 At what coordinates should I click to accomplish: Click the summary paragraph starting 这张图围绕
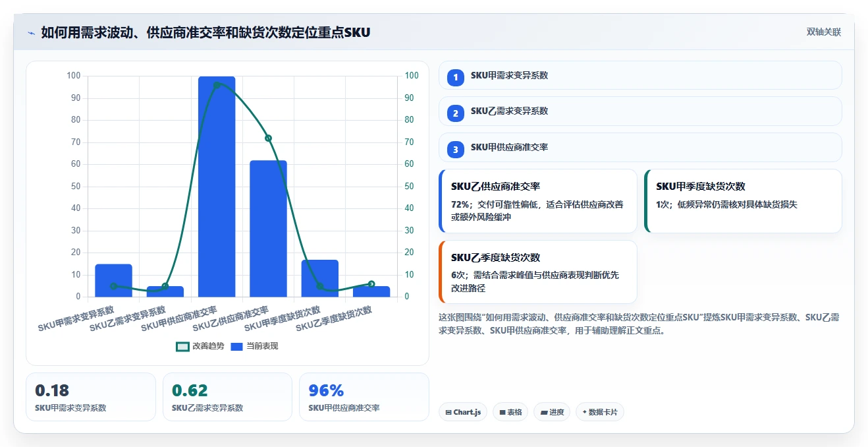click(639, 324)
